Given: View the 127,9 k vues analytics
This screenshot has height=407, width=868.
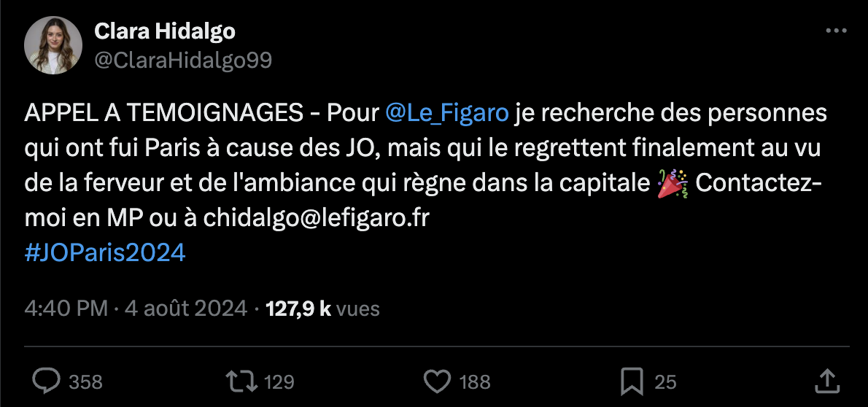Looking at the screenshot, I should (x=322, y=309).
